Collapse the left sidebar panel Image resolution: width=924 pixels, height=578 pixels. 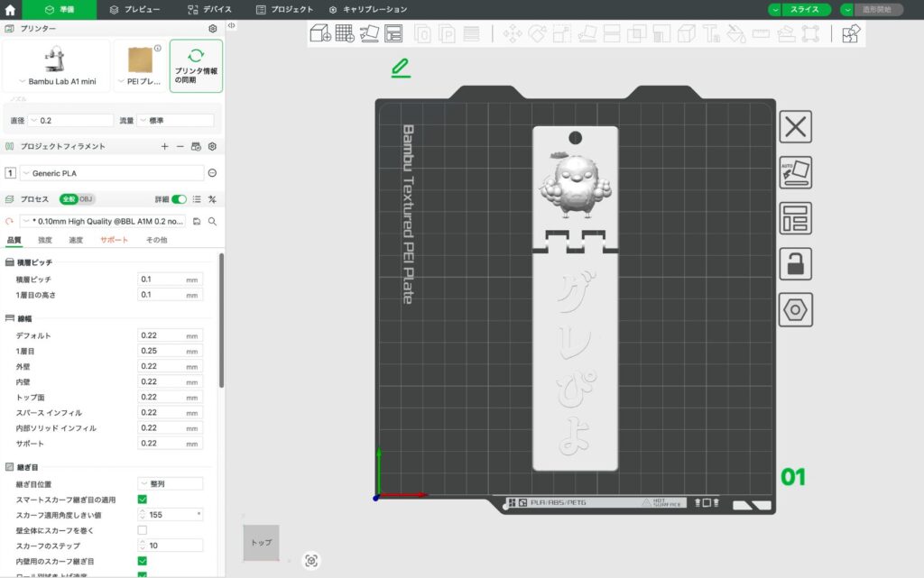(232, 25)
